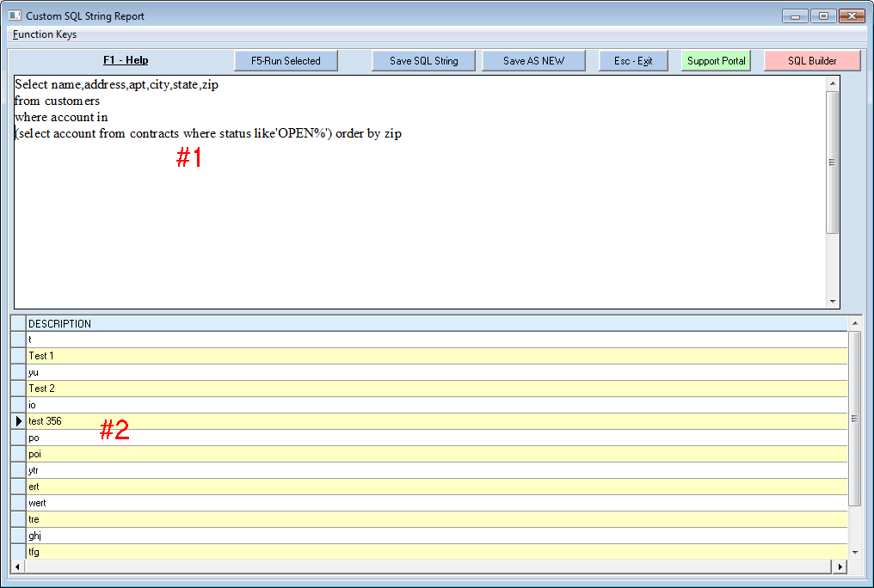The height and width of the screenshot is (588, 874).
Task: Click the F5-Run Selected button
Action: point(286,61)
